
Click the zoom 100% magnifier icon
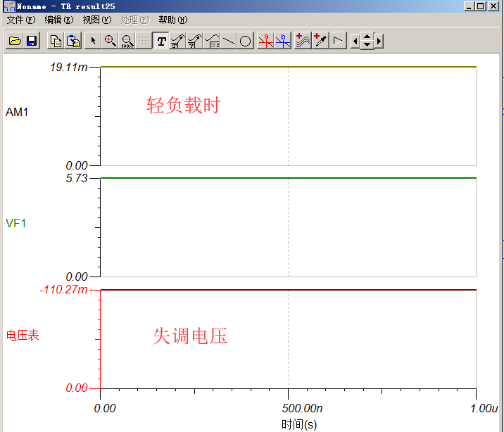click(127, 42)
